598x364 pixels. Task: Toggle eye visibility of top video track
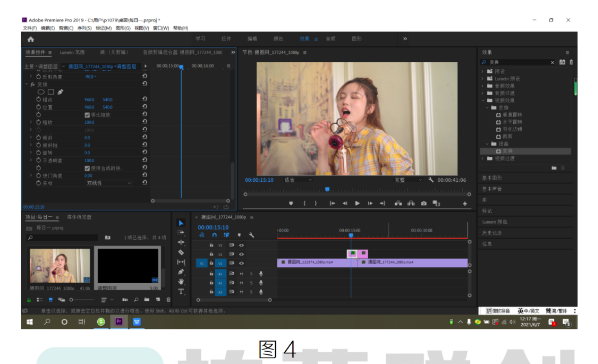click(x=241, y=245)
